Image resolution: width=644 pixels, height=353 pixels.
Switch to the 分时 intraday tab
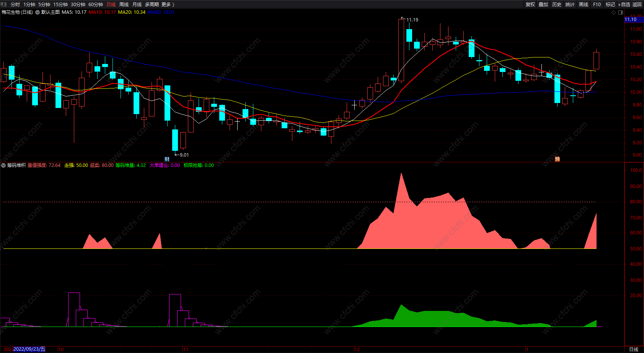pos(15,5)
